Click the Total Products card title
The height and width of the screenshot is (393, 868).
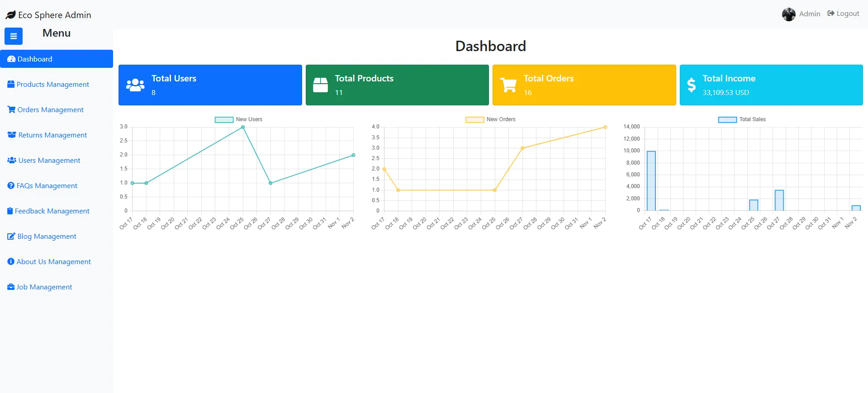coord(364,78)
